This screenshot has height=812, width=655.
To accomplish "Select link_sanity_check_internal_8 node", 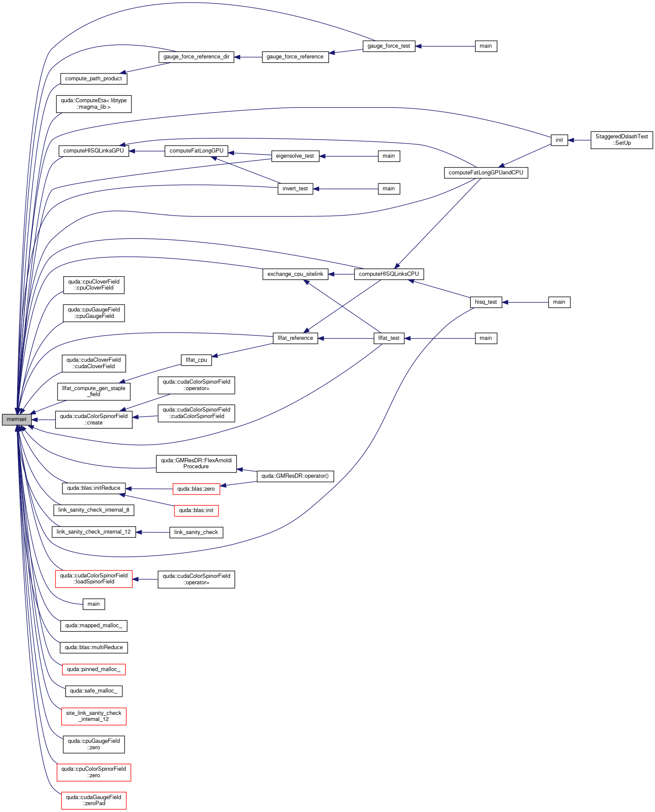I will pos(94,510).
